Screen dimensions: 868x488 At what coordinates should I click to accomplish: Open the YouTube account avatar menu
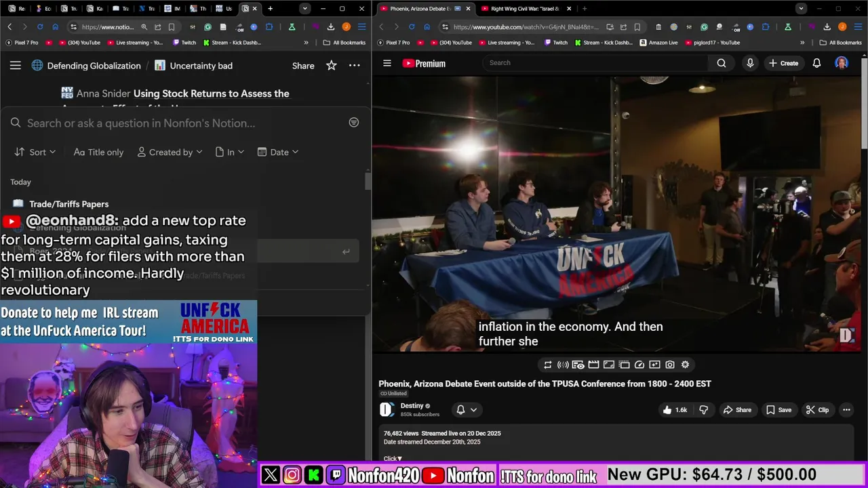tap(842, 63)
